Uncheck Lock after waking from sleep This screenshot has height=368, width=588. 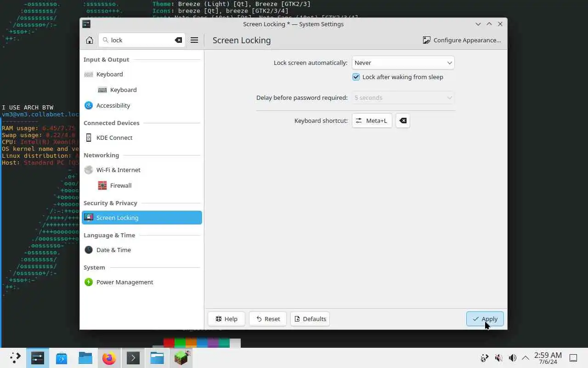(x=356, y=77)
